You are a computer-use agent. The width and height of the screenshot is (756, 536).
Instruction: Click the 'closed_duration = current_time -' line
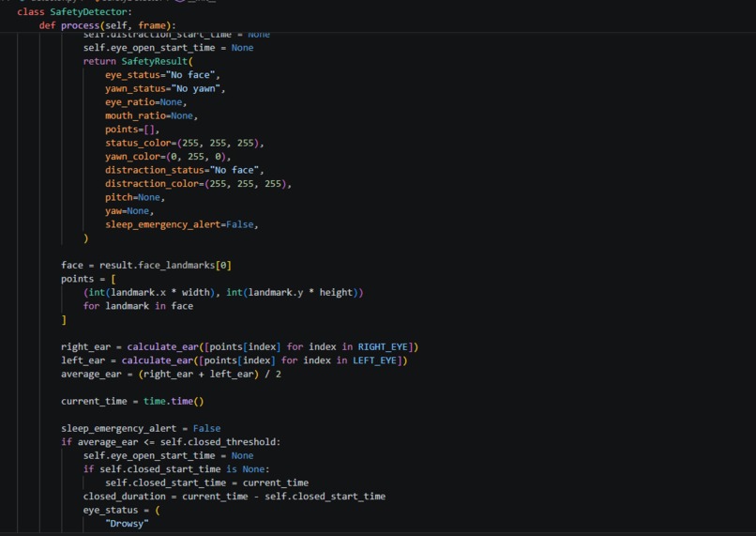tap(234, 496)
